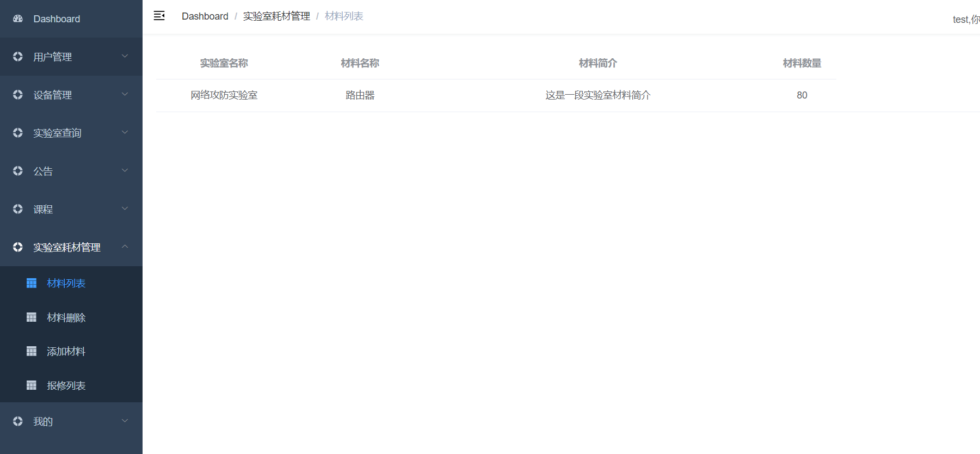
Task: Expand the 课程 menu chevron
Action: point(125,208)
